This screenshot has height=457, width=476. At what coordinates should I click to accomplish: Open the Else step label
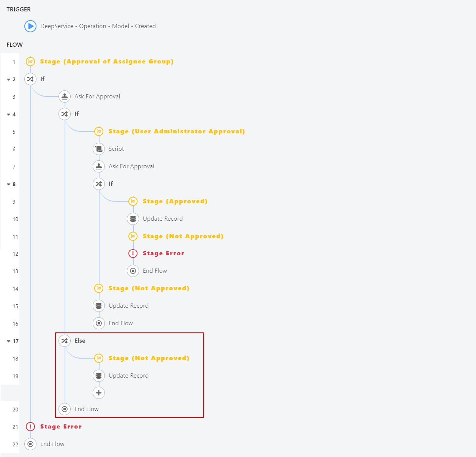(x=80, y=341)
